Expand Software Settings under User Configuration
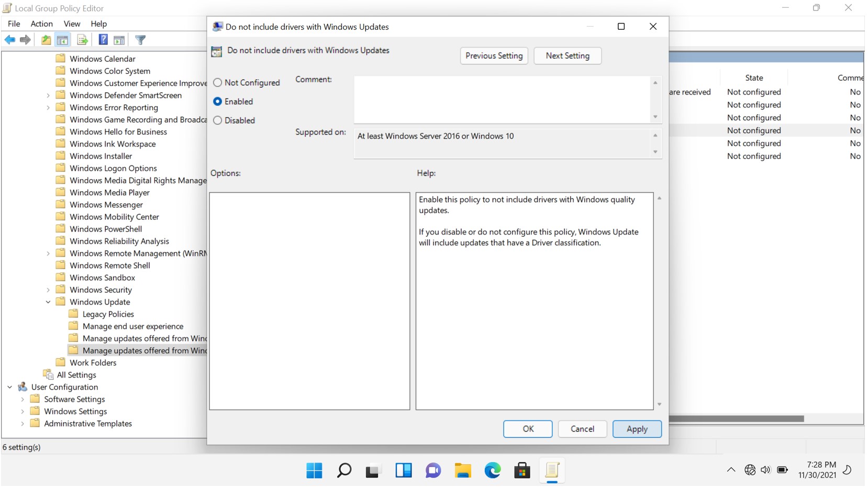 coord(23,399)
